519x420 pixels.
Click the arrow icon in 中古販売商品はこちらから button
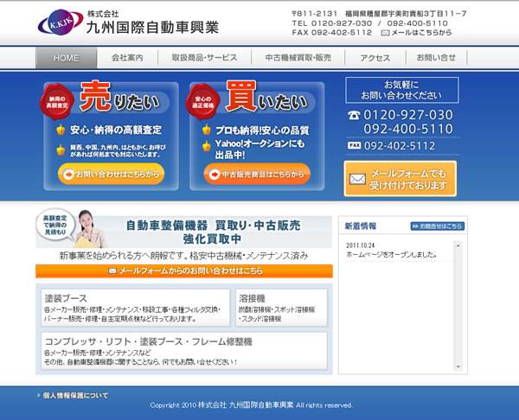click(215, 174)
